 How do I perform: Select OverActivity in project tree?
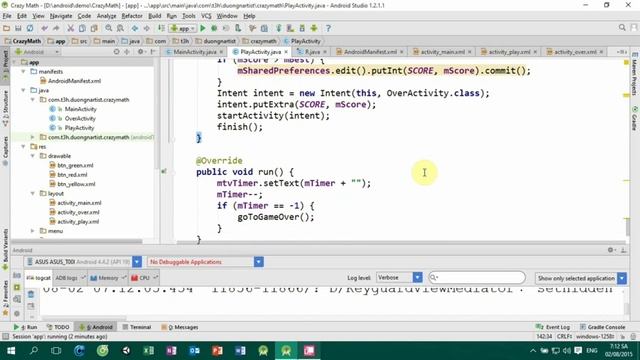pyautogui.click(x=80, y=118)
